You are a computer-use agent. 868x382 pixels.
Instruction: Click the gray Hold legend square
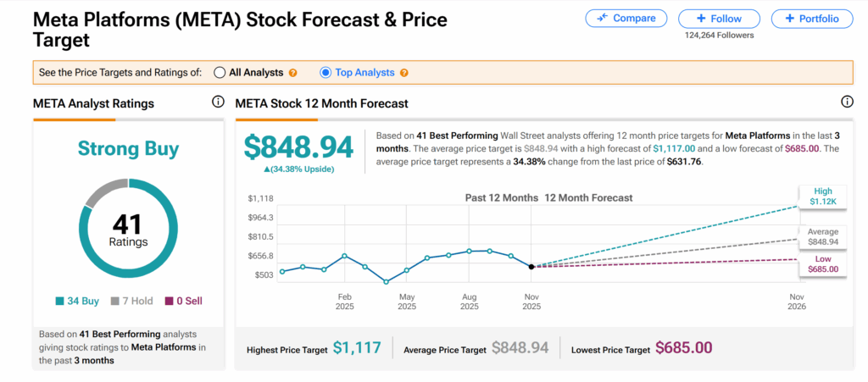coord(117,301)
